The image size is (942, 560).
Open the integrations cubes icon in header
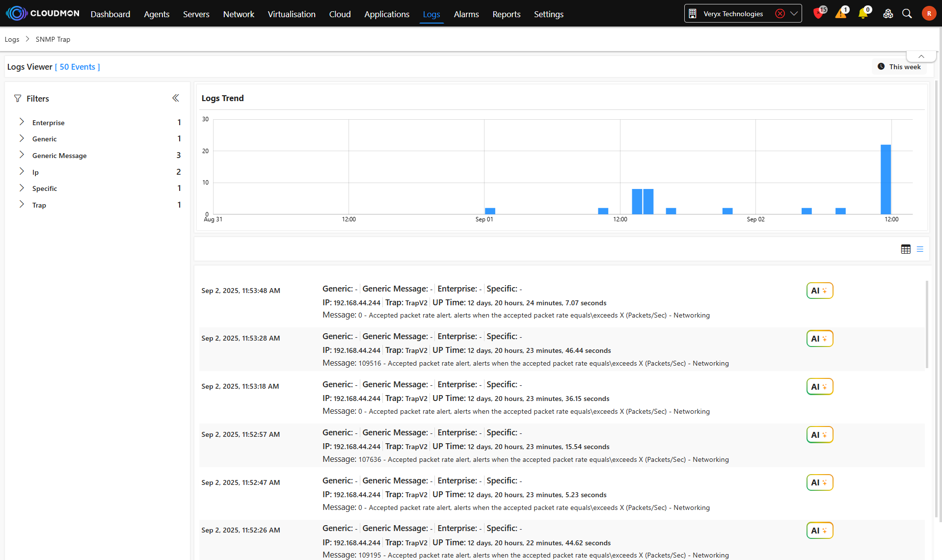[x=888, y=14]
